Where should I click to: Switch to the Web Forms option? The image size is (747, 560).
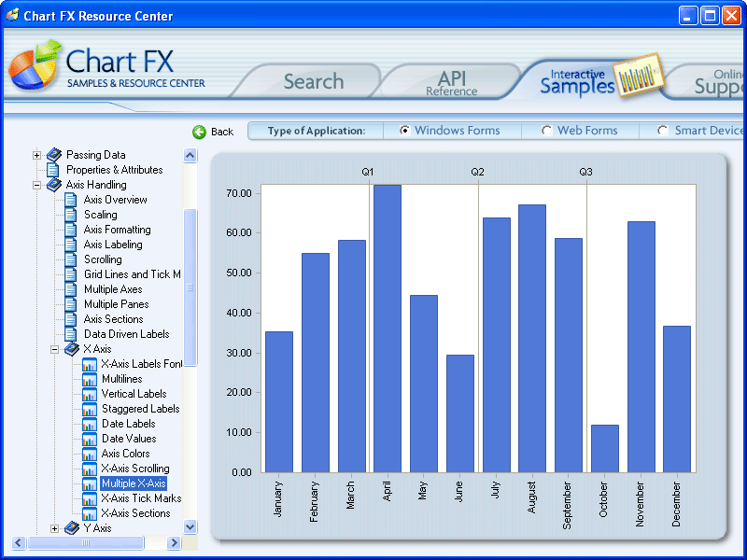coord(546,130)
